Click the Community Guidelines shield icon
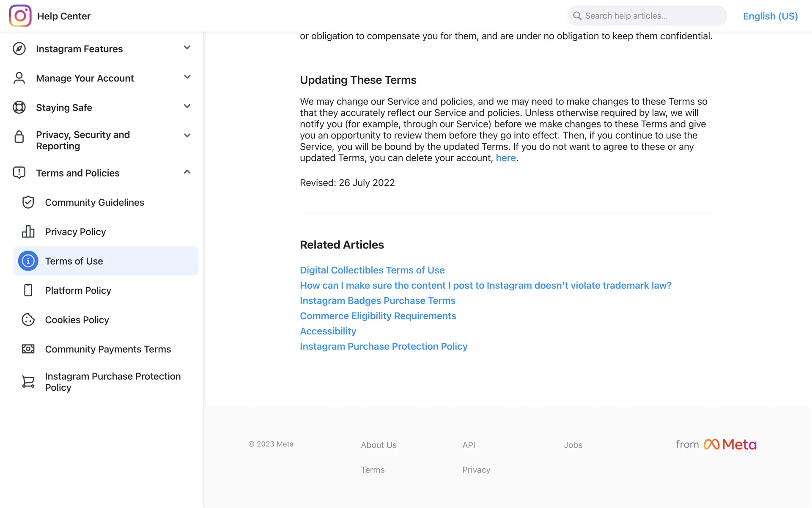 (x=28, y=202)
